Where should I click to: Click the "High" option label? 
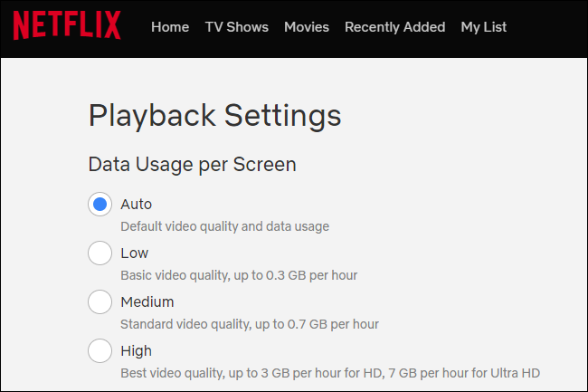[x=136, y=351]
